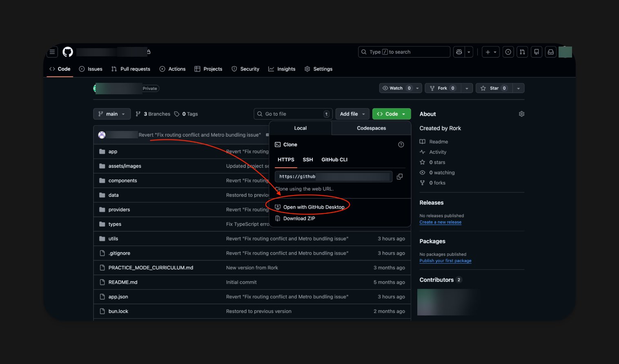Click the clone help question-mark icon
The image size is (619, 364).
click(401, 144)
